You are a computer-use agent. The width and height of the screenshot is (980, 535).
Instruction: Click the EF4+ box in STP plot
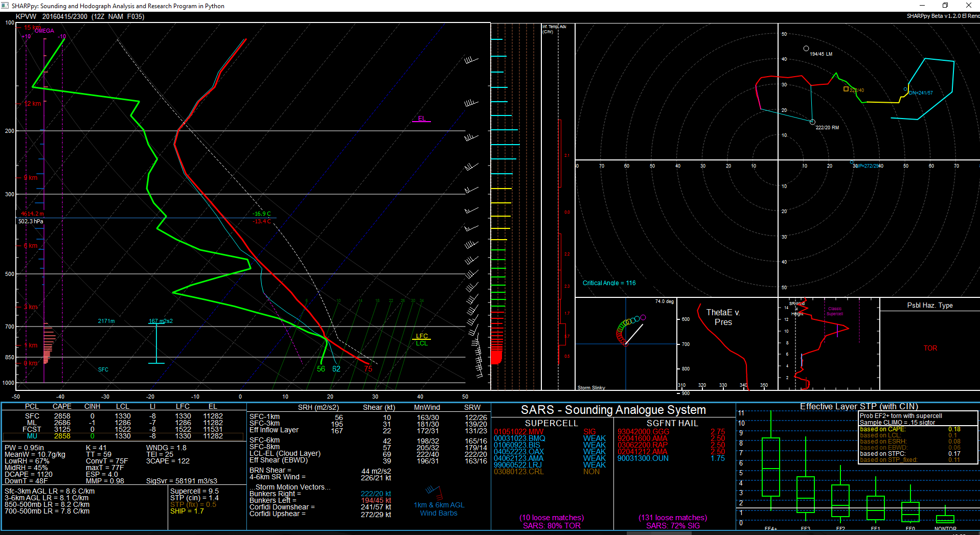(x=770, y=467)
